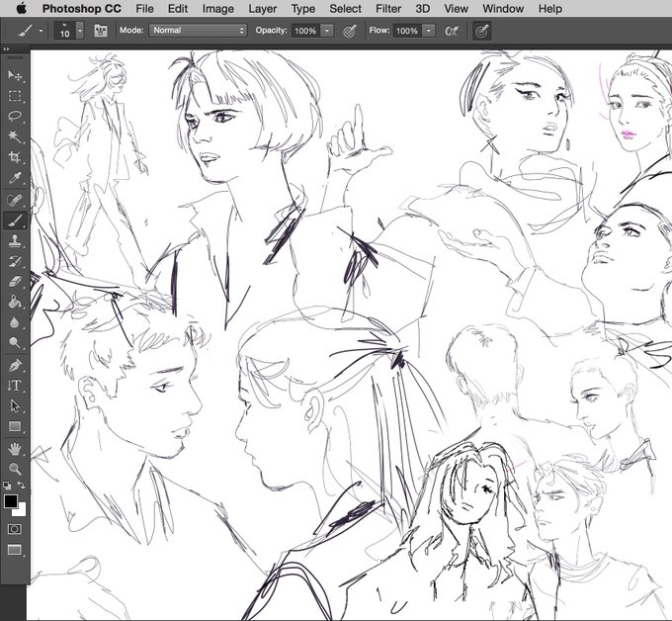Image resolution: width=672 pixels, height=621 pixels.
Task: Open the Window menu
Action: [503, 9]
